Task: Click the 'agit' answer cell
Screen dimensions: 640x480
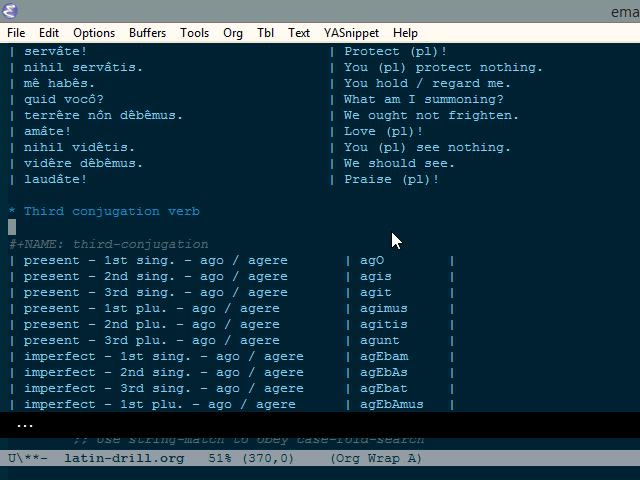Action: pyautogui.click(x=376, y=292)
